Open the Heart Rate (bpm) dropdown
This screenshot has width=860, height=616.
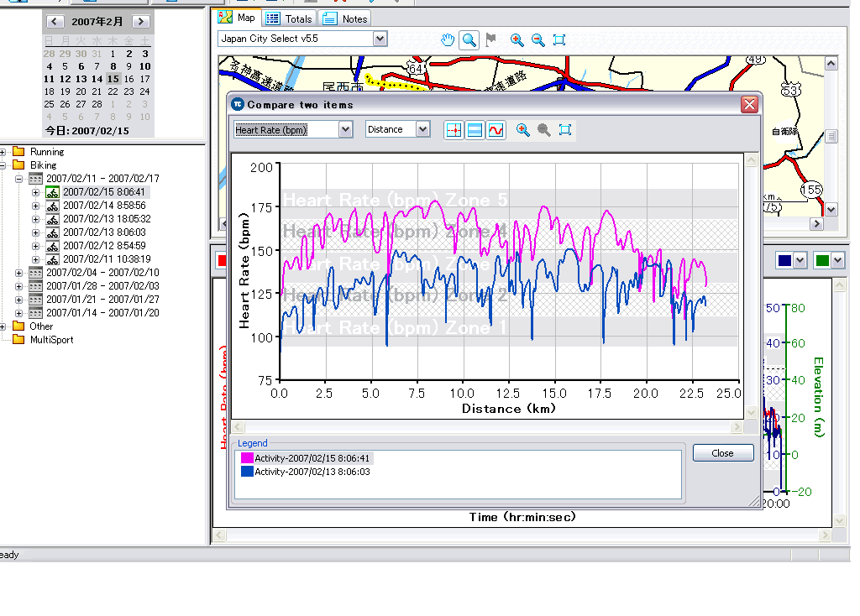coord(345,130)
